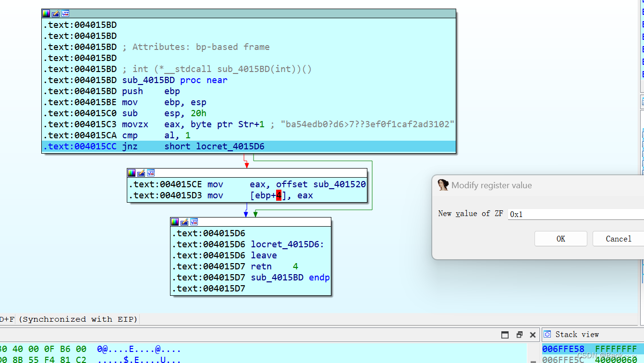This screenshot has width=644, height=363.
Task: Click the New value of ZF field
Action: tap(576, 214)
